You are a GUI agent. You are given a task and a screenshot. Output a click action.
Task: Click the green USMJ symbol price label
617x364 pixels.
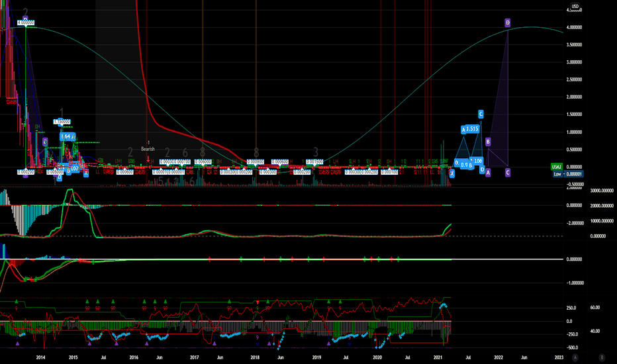[x=556, y=167]
